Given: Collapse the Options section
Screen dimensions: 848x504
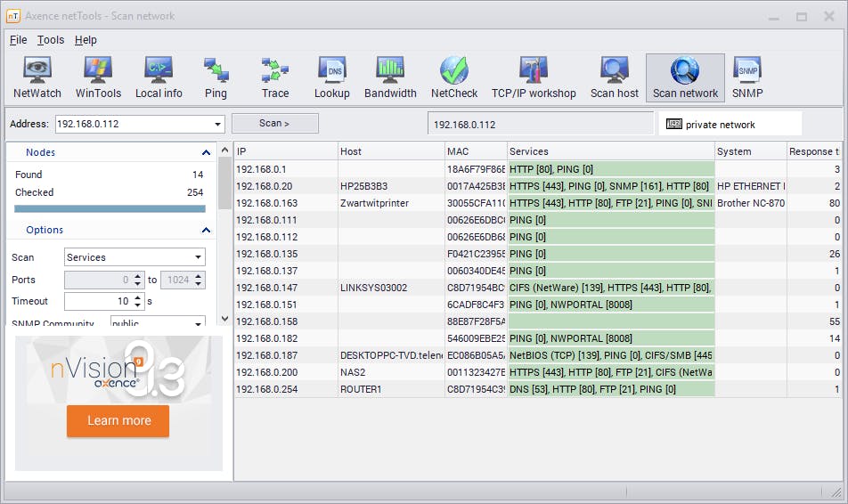Looking at the screenshot, I should 206,230.
